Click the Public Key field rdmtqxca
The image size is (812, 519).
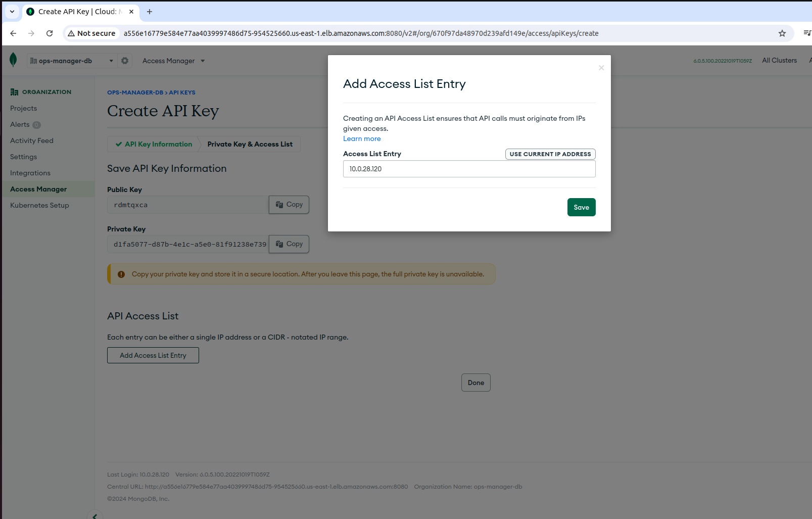click(188, 205)
